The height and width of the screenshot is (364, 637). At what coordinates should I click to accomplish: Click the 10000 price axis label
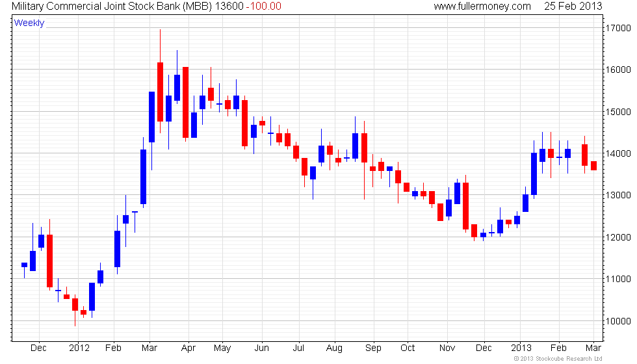[618, 321]
